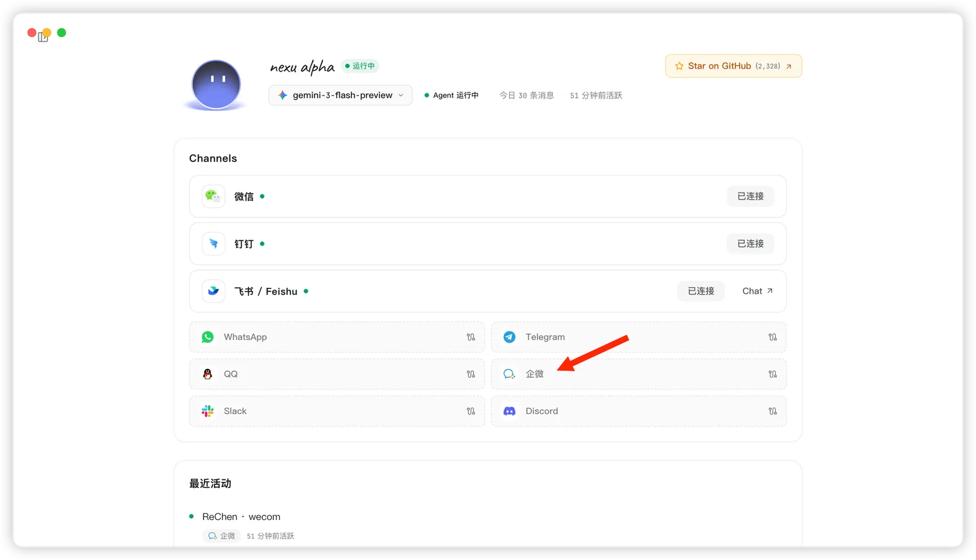Click the WeChat channel icon

point(213,197)
